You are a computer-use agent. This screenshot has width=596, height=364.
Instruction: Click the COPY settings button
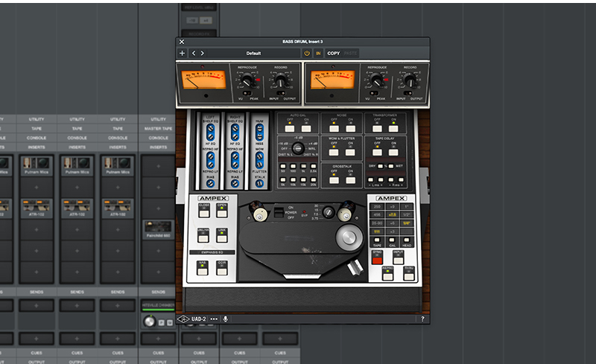click(333, 53)
